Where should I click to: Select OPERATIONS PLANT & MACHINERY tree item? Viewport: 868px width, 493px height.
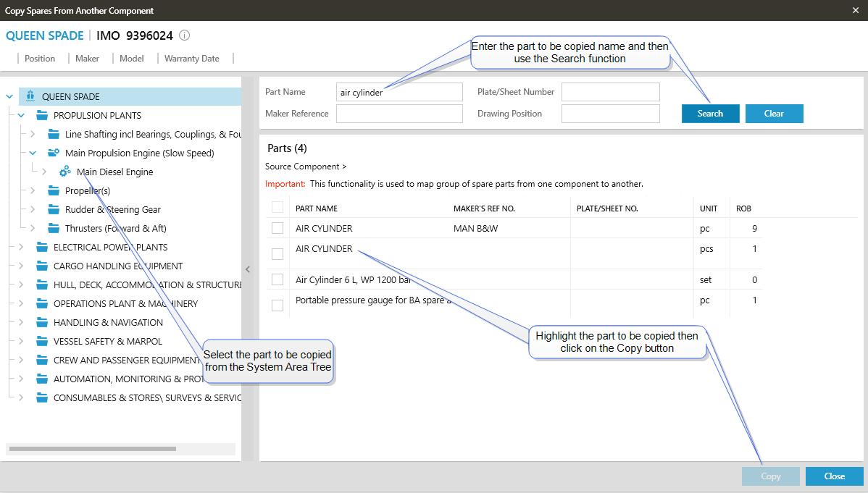(x=125, y=303)
